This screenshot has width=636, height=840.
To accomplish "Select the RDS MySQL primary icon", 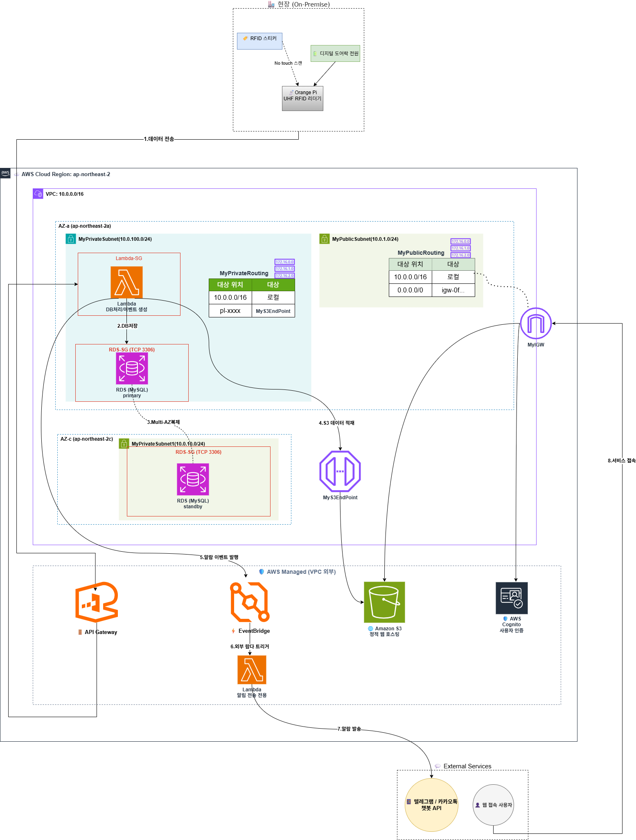I will coord(132,369).
